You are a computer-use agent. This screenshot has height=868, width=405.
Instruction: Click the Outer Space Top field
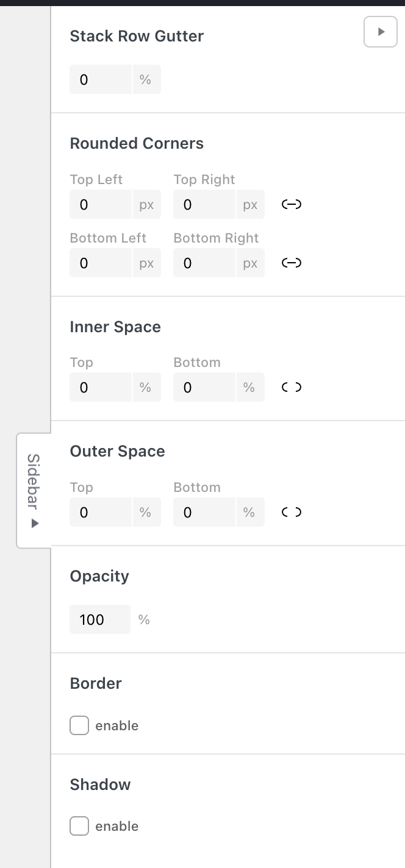(x=101, y=513)
